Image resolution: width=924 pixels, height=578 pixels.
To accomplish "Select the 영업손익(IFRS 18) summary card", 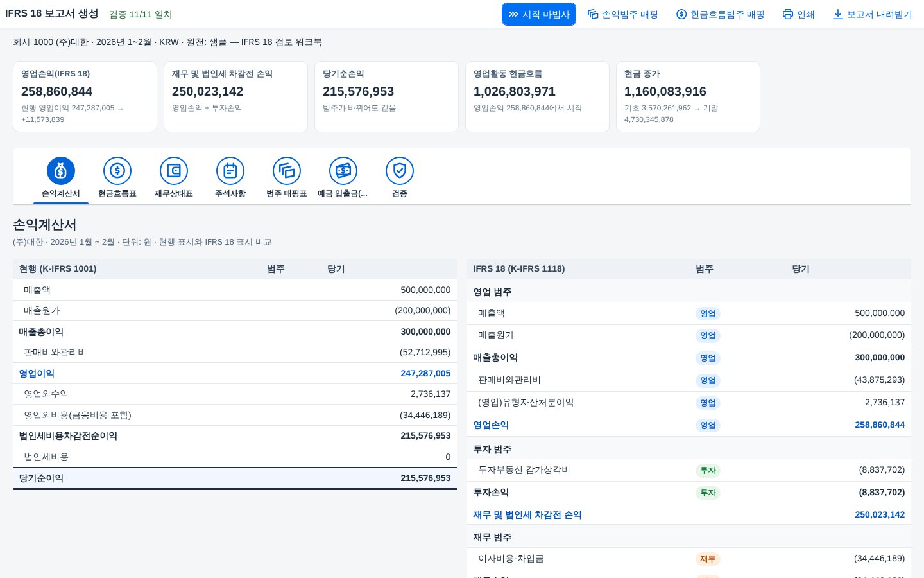I will pos(85,97).
